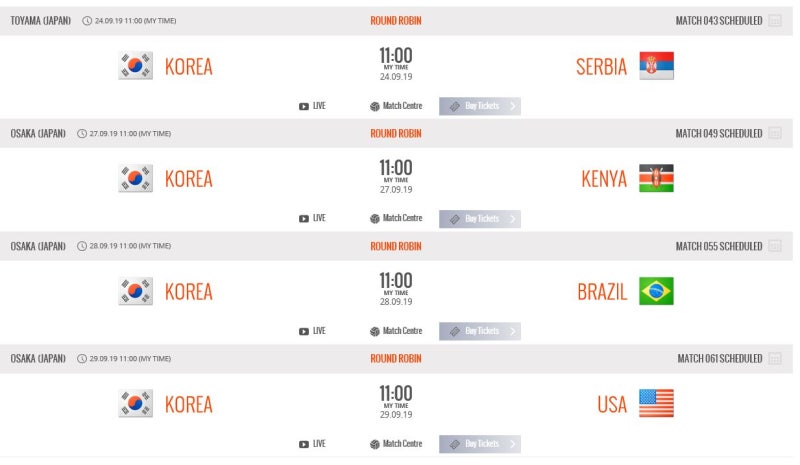The width and height of the screenshot is (800, 465).
Task: Buy Tickets for Korea vs USA match
Action: tap(480, 444)
